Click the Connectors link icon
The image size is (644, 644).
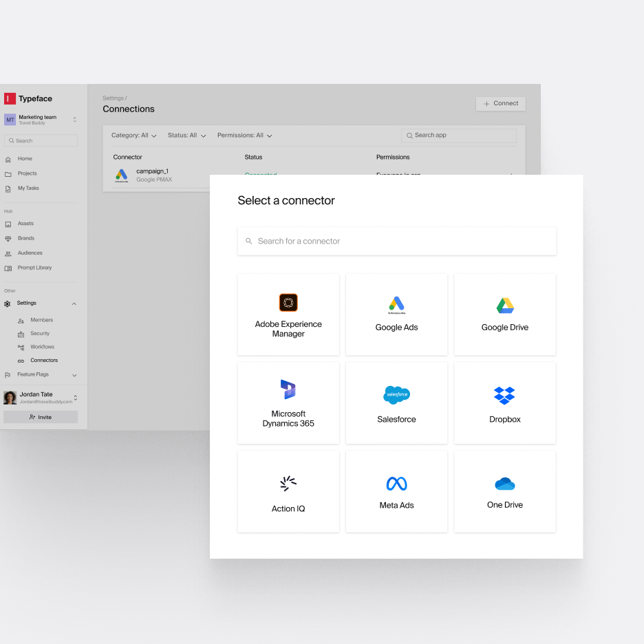click(x=21, y=361)
